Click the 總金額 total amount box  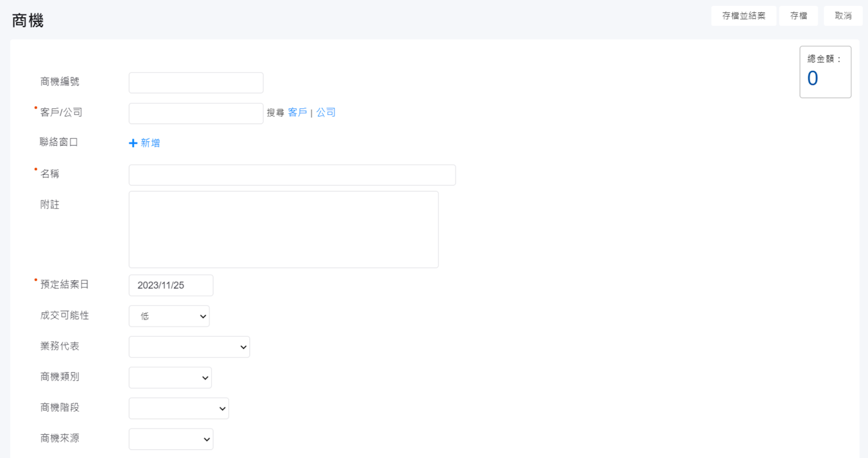point(825,72)
